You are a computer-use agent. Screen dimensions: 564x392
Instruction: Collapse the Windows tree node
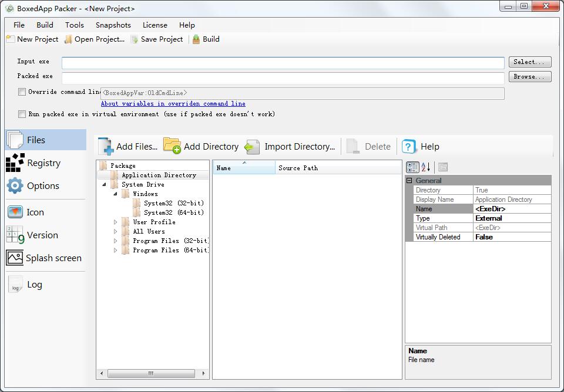(x=116, y=194)
